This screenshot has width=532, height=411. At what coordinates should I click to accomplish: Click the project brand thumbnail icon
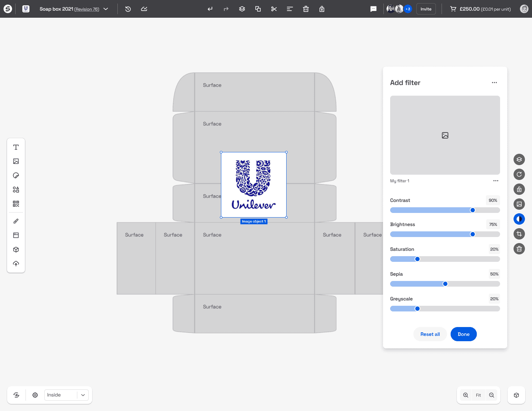[x=26, y=9]
